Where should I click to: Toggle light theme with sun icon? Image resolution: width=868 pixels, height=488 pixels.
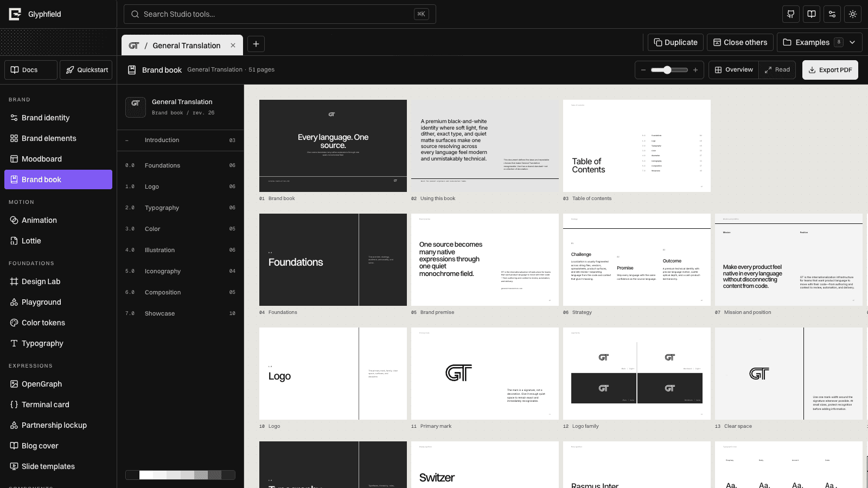tap(853, 14)
